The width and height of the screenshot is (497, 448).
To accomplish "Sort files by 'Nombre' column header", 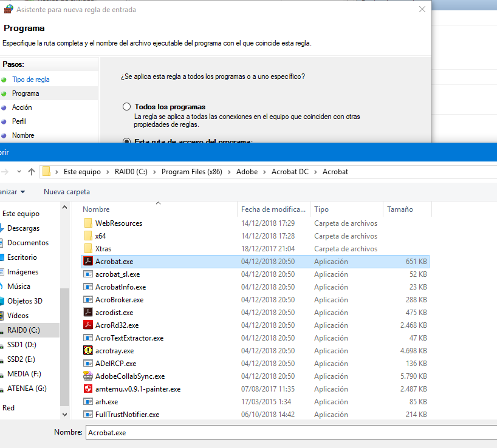I will coord(96,209).
